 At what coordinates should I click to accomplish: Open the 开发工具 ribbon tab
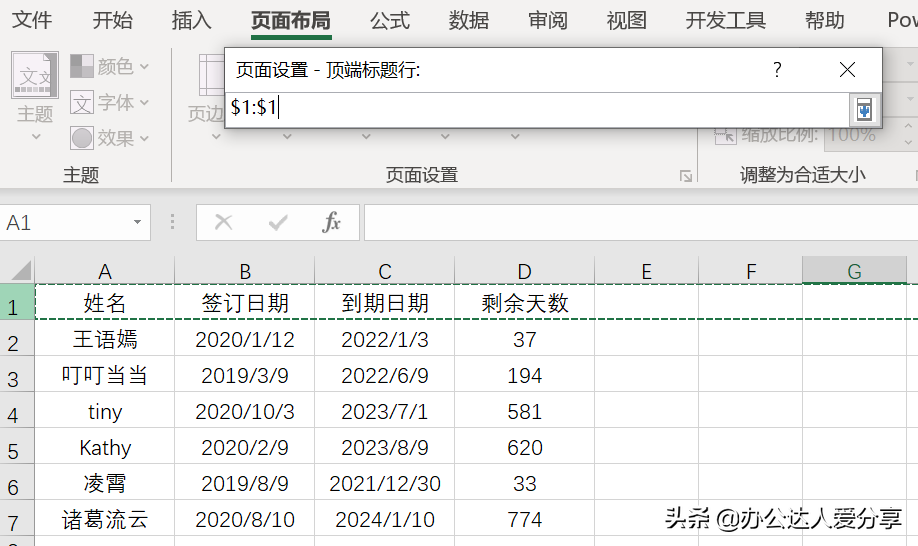point(726,20)
